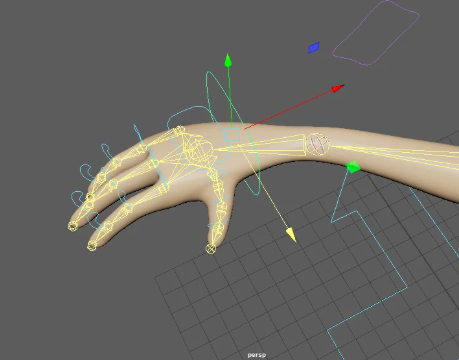
Task: Select the spherical joint on the forearm
Action: point(318,144)
